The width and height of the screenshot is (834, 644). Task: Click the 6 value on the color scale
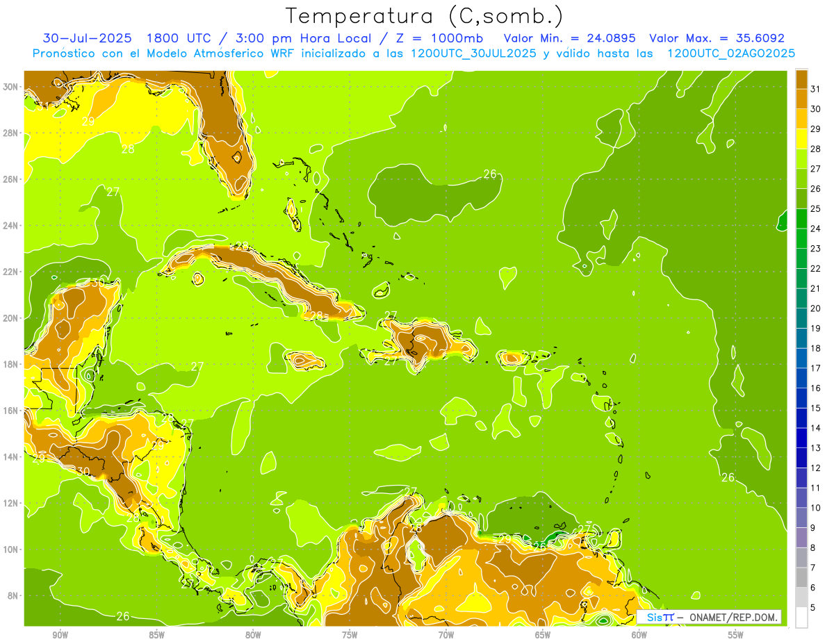pos(813,588)
